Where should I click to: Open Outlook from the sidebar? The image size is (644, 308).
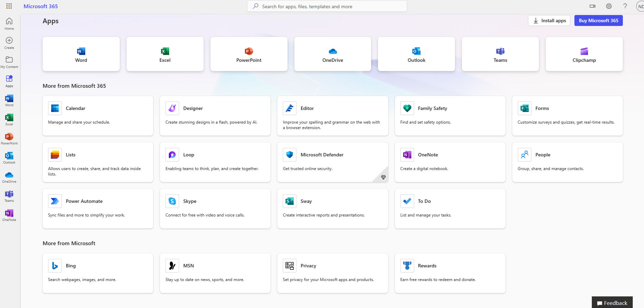(9, 158)
